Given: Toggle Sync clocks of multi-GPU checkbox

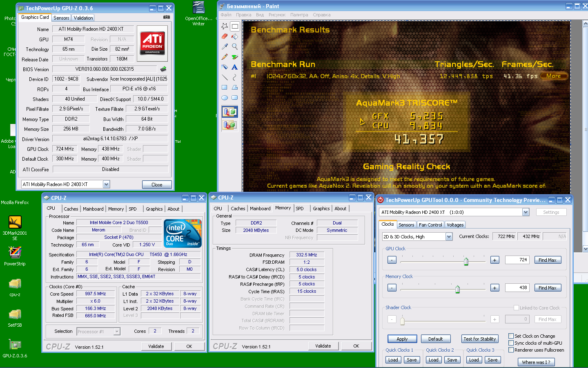Looking at the screenshot, I should tap(511, 343).
